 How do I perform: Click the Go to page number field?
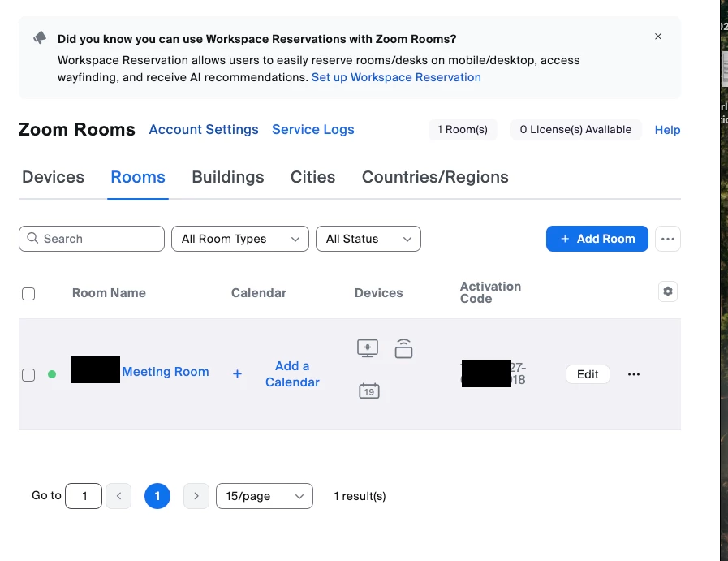(84, 496)
